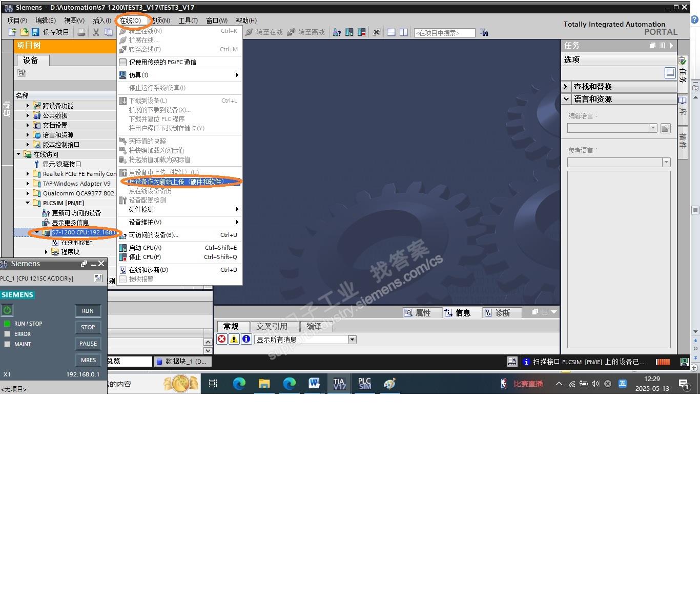
Task: Expand the 跨设备功能 tree node
Action: tap(28, 106)
